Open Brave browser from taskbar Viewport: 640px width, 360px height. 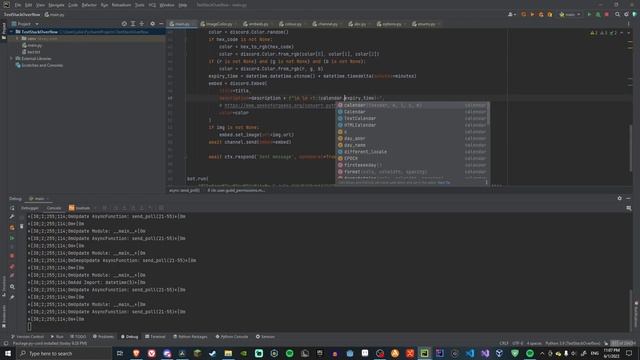point(136,353)
